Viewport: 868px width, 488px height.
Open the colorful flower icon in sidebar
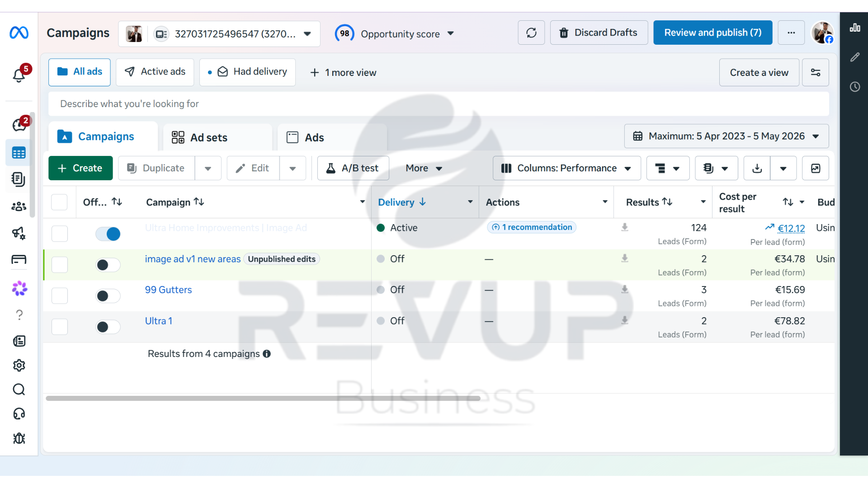(x=19, y=288)
